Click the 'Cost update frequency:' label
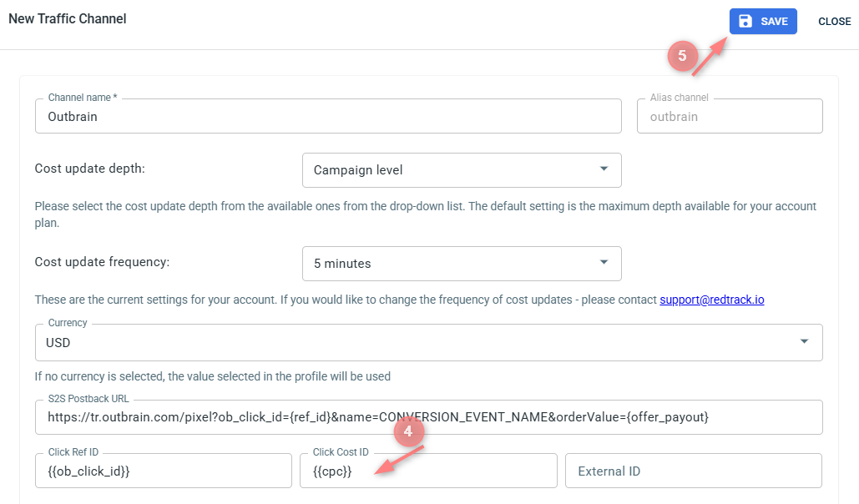Image resolution: width=859 pixels, height=504 pixels. (102, 262)
